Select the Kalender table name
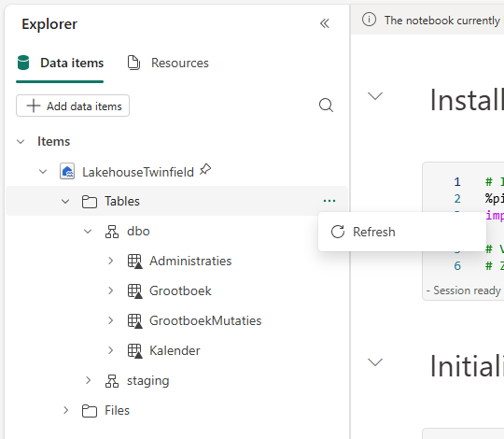The image size is (504, 439). pyautogui.click(x=175, y=350)
